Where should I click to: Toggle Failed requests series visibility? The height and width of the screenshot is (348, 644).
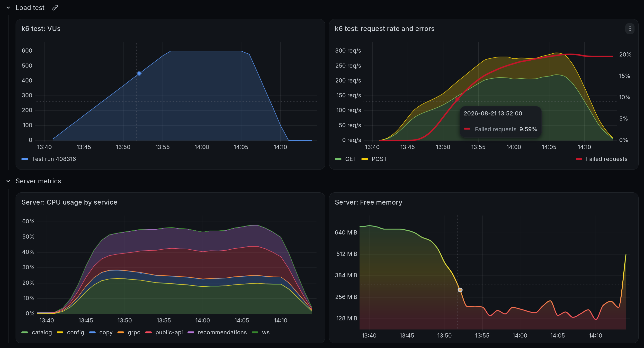point(601,159)
